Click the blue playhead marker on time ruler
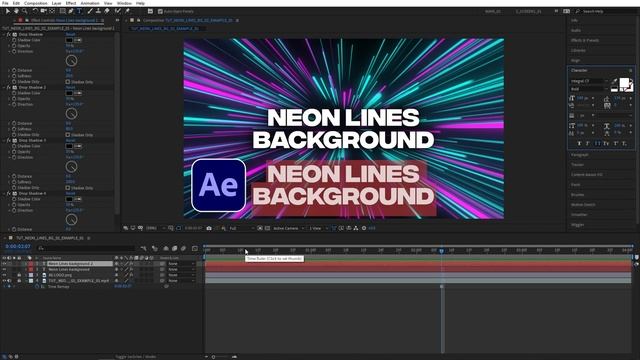640x360 pixels. 441,251
